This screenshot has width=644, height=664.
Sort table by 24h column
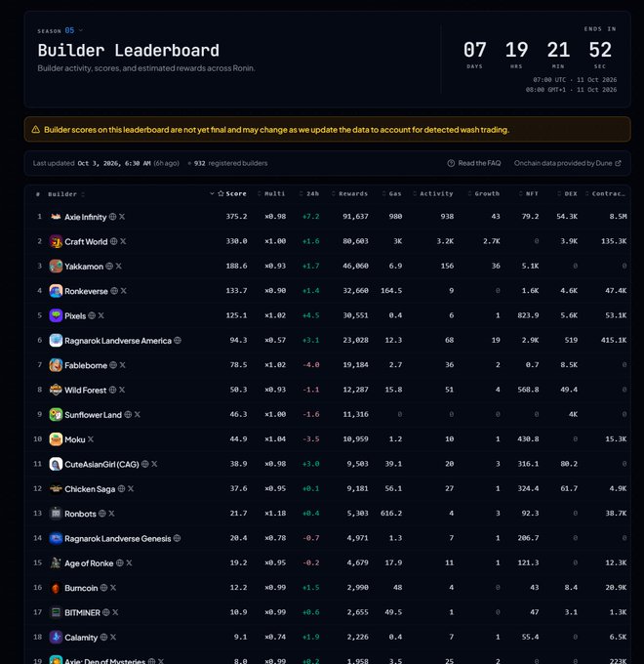click(309, 193)
